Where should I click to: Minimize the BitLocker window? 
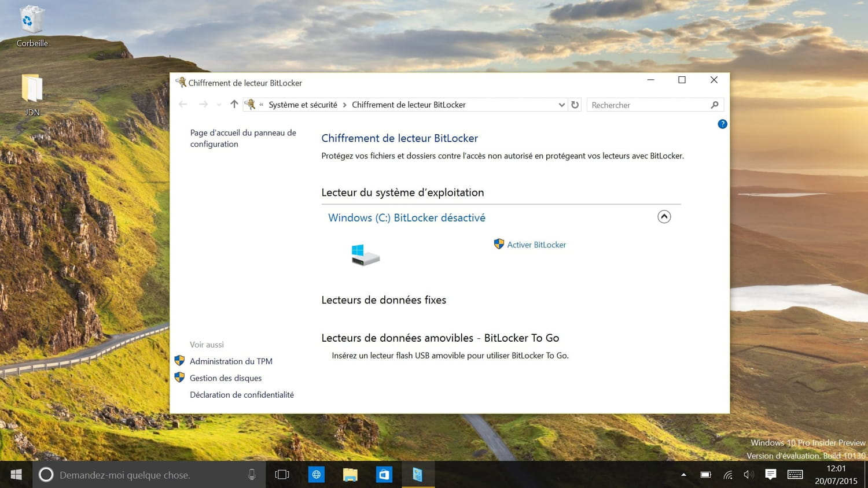(650, 80)
